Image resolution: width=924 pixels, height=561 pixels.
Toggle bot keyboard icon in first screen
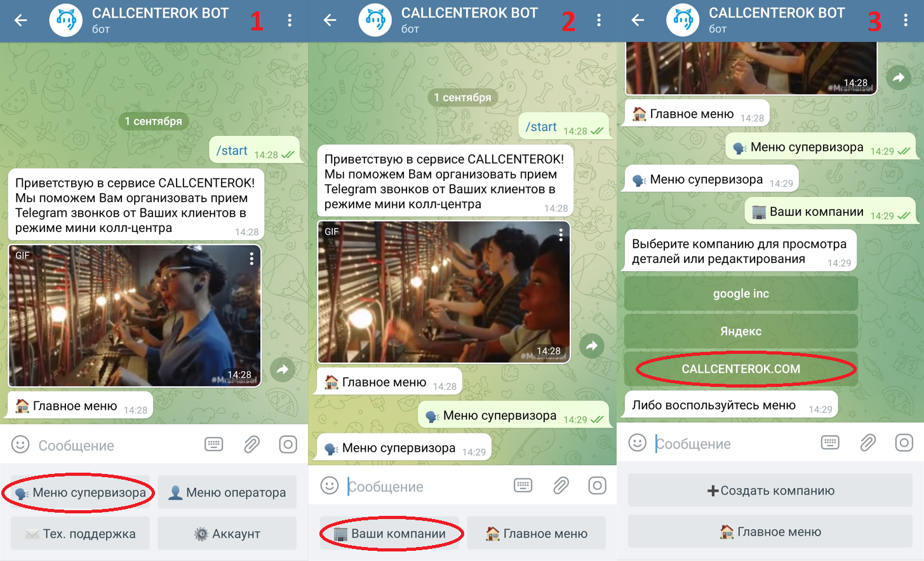coord(214,444)
